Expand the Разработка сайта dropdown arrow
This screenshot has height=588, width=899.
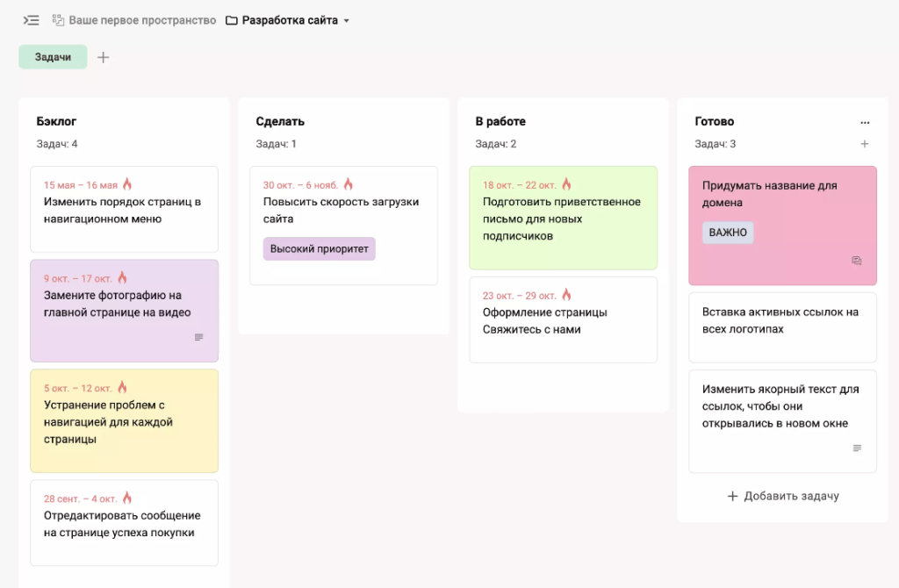[x=347, y=21]
